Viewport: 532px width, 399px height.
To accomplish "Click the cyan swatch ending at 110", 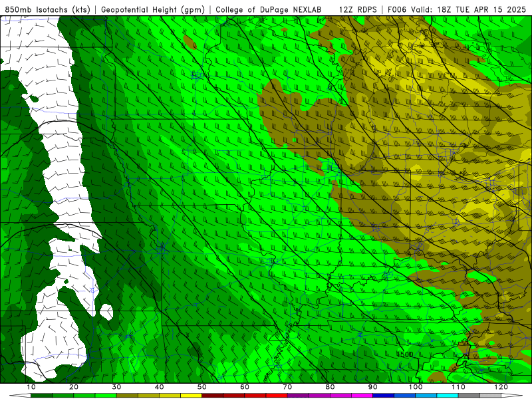I will click(448, 396).
